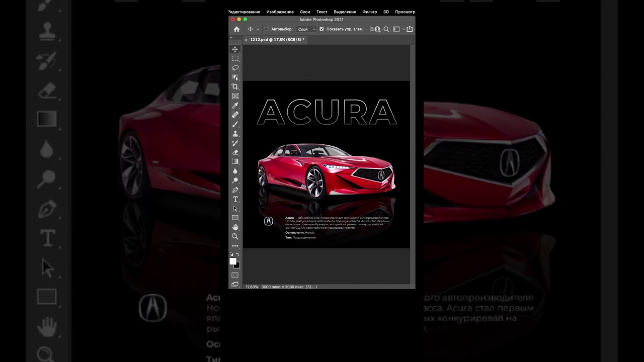Close the 1212.psd document tab
Screen dimensions: 644x362
pyautogui.click(x=246, y=39)
